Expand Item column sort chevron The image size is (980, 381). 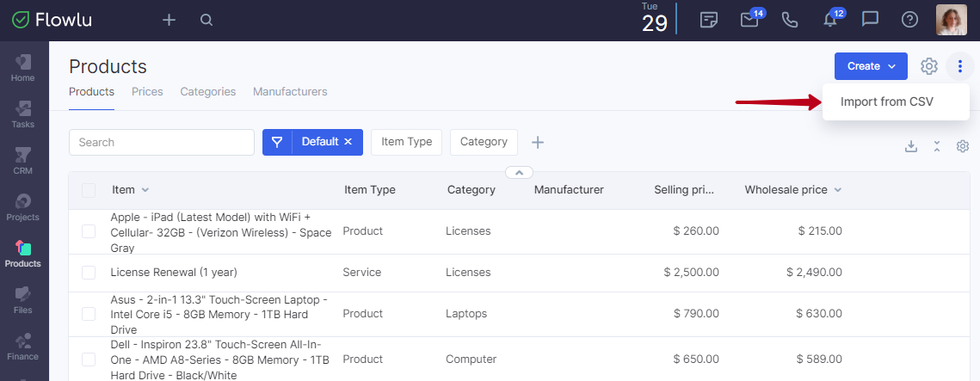point(145,190)
